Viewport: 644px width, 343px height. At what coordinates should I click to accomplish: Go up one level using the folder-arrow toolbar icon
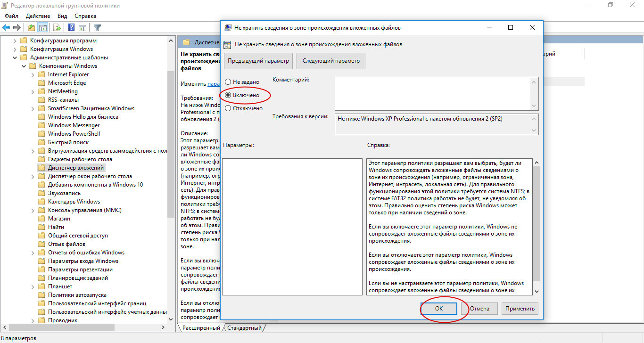pos(32,27)
